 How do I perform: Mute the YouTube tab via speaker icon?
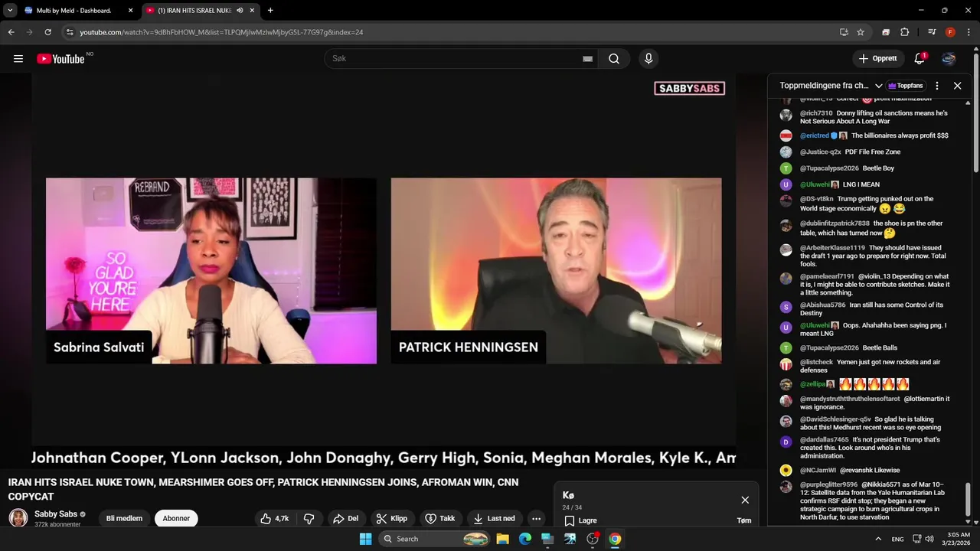(x=240, y=11)
